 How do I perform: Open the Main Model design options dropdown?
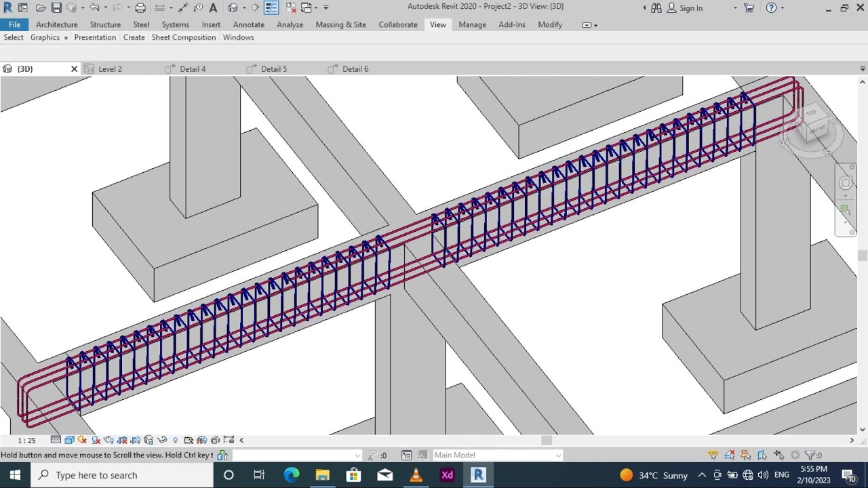(x=498, y=455)
